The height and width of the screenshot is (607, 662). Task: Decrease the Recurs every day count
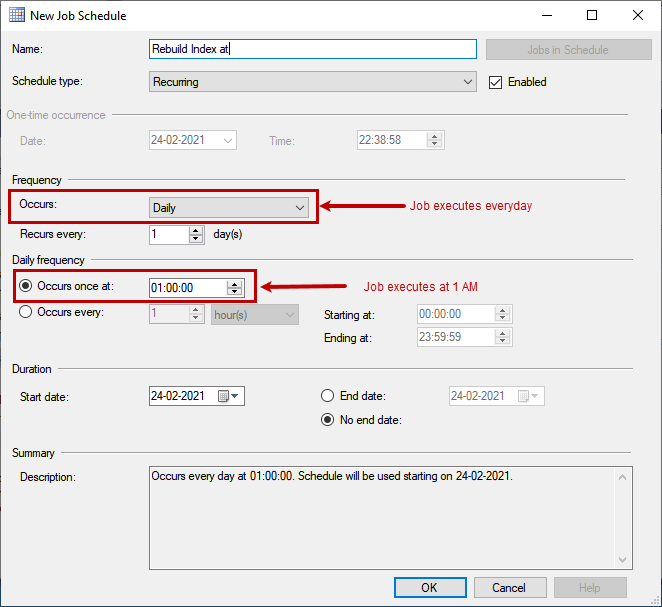196,240
